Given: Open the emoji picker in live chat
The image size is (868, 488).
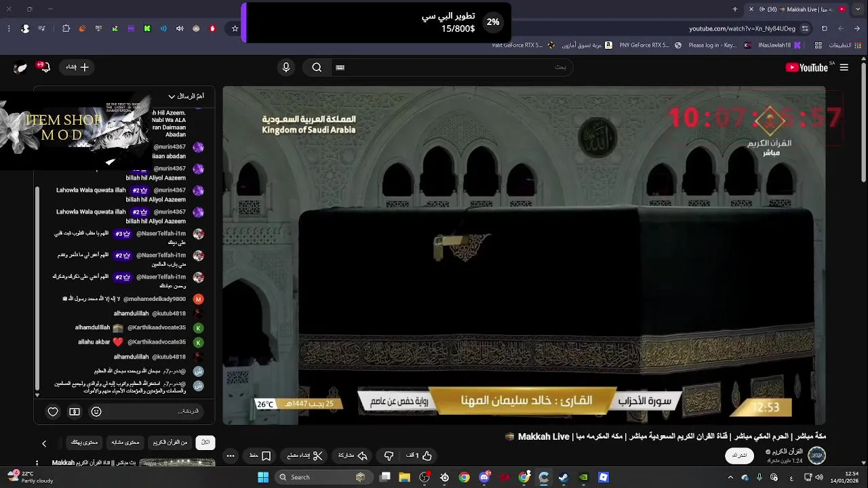Looking at the screenshot, I should tap(96, 411).
